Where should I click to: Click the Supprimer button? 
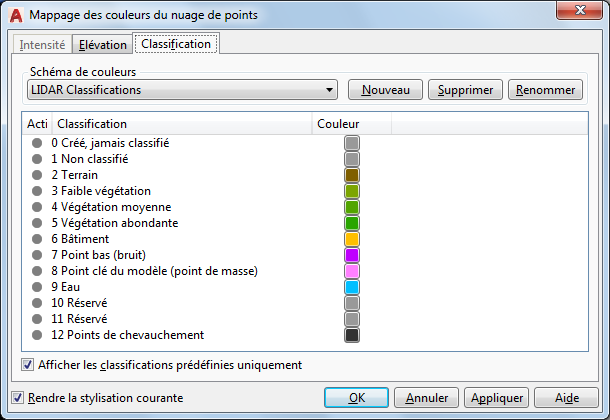pyautogui.click(x=465, y=90)
